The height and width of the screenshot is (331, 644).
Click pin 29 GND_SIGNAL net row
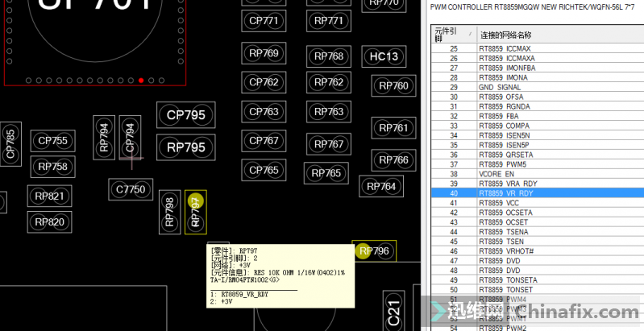(532, 87)
